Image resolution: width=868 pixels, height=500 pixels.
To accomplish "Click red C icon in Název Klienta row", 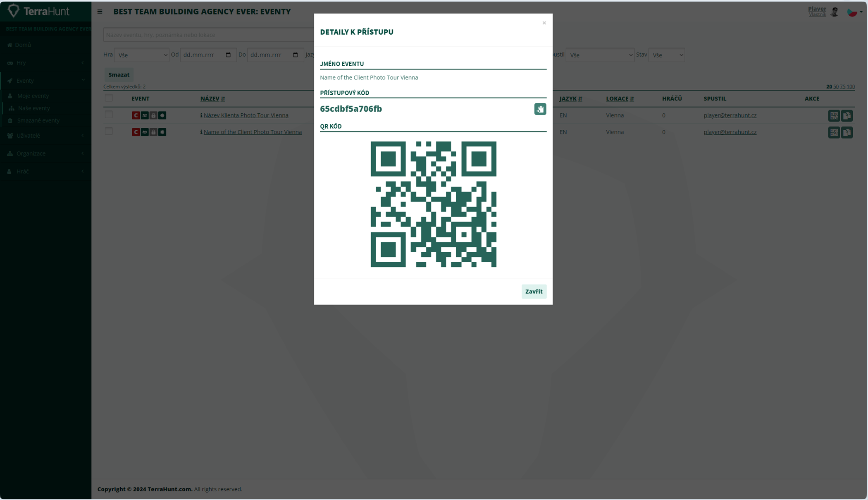I will (x=136, y=115).
